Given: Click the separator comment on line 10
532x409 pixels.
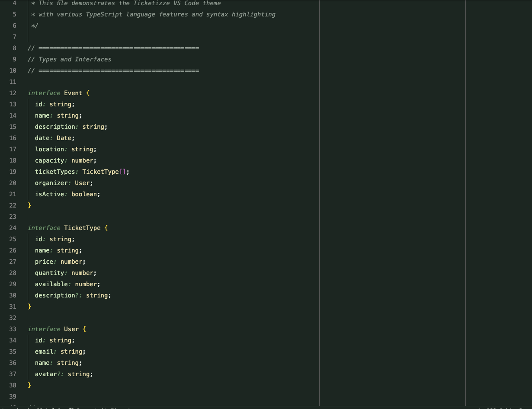Looking at the screenshot, I should pos(113,70).
